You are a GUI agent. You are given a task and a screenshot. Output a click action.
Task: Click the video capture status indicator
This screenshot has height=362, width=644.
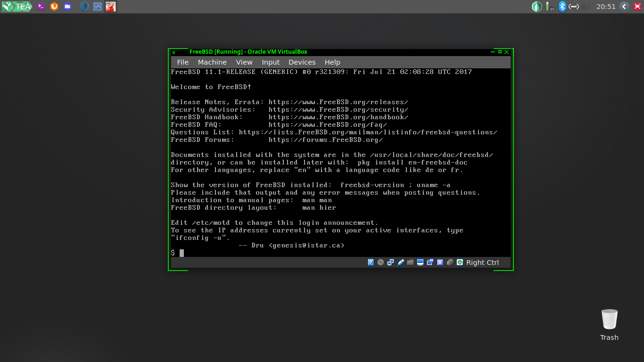click(430, 263)
